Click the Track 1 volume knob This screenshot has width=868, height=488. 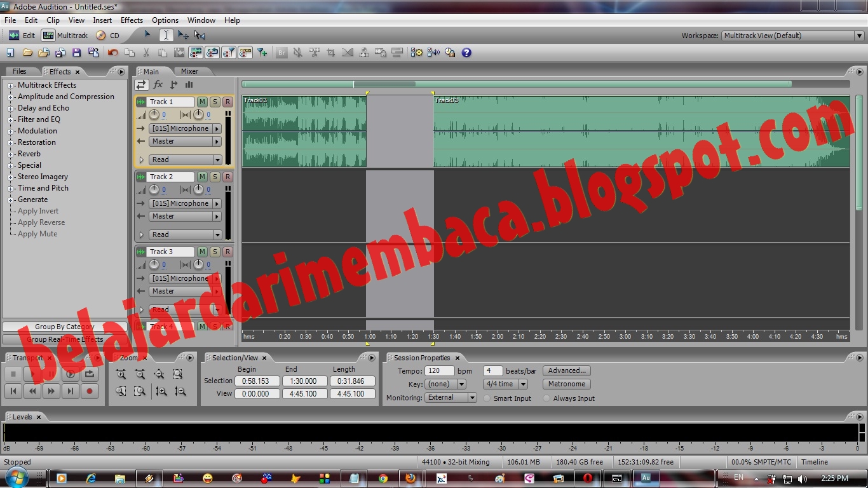point(154,115)
